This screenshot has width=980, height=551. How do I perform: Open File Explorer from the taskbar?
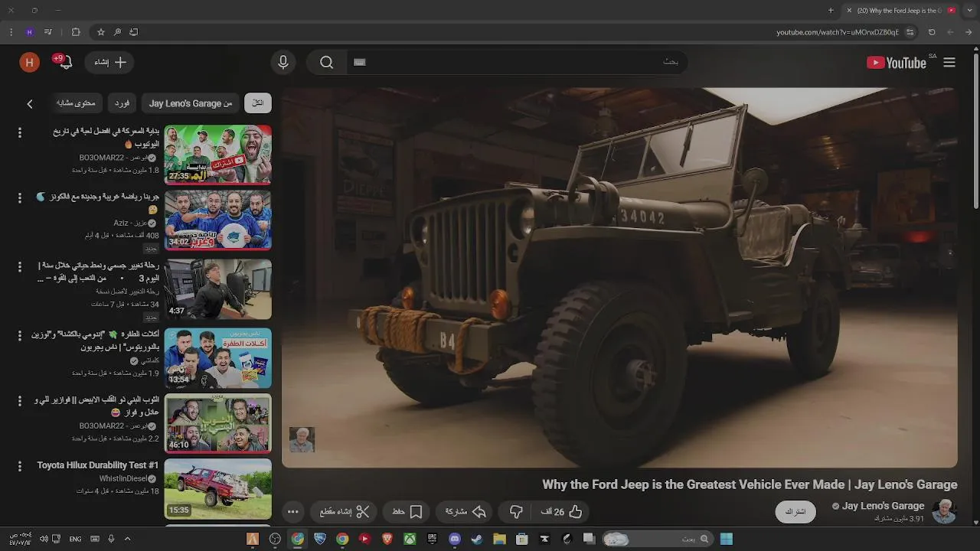[499, 539]
